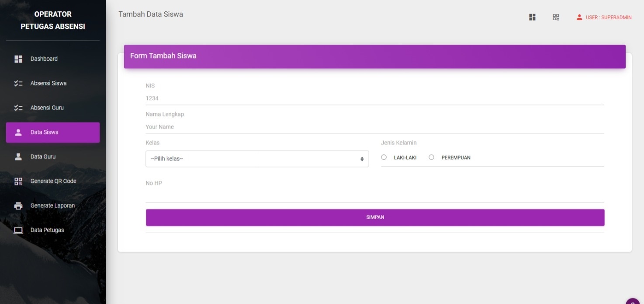Image resolution: width=644 pixels, height=304 pixels.
Task: Focus the Nama Lengkap input field
Action: coord(374,127)
